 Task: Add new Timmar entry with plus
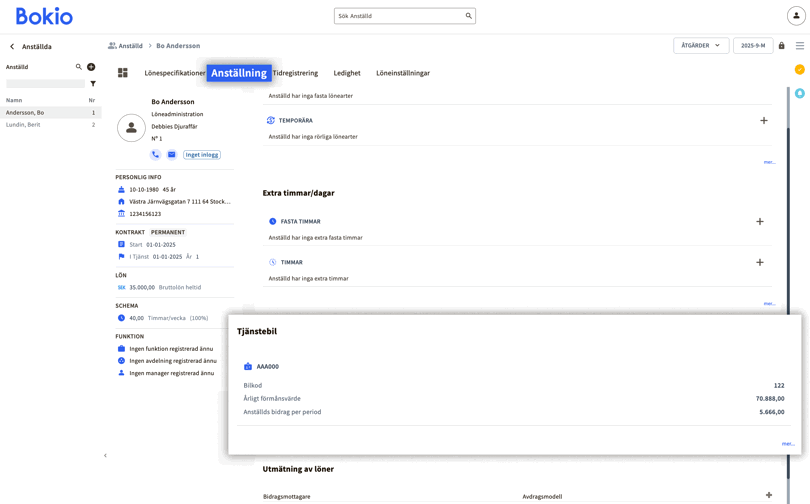click(759, 263)
